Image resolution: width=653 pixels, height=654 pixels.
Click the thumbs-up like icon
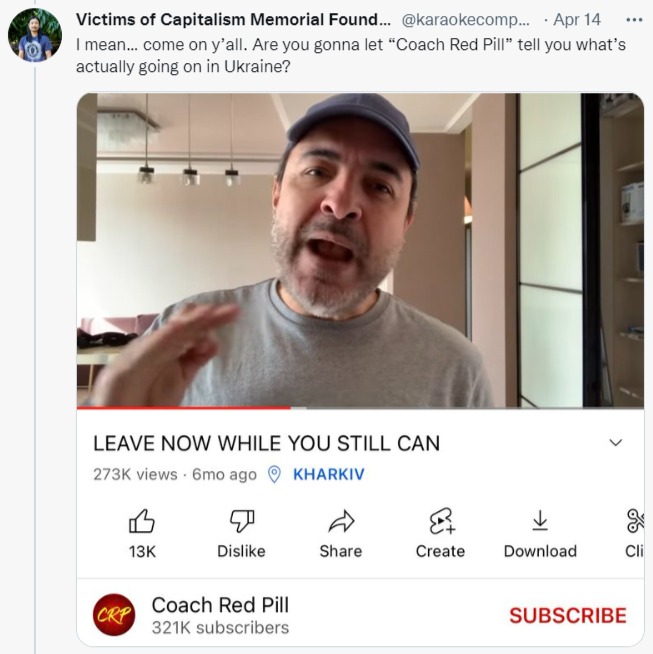[x=142, y=521]
